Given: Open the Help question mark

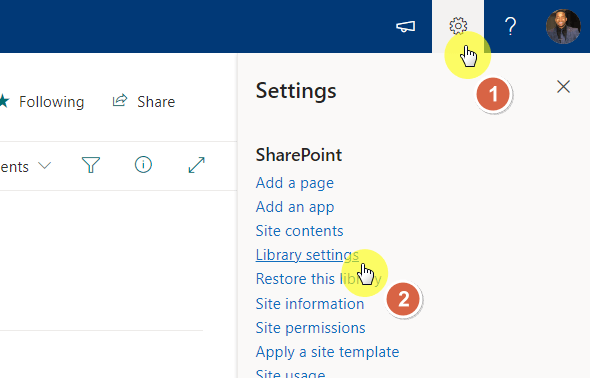Looking at the screenshot, I should tap(510, 26).
